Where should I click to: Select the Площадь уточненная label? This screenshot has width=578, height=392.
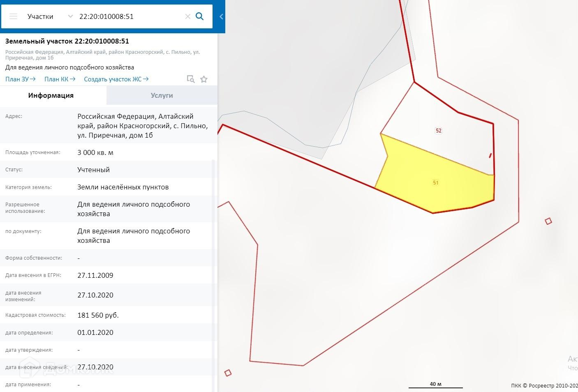click(33, 152)
